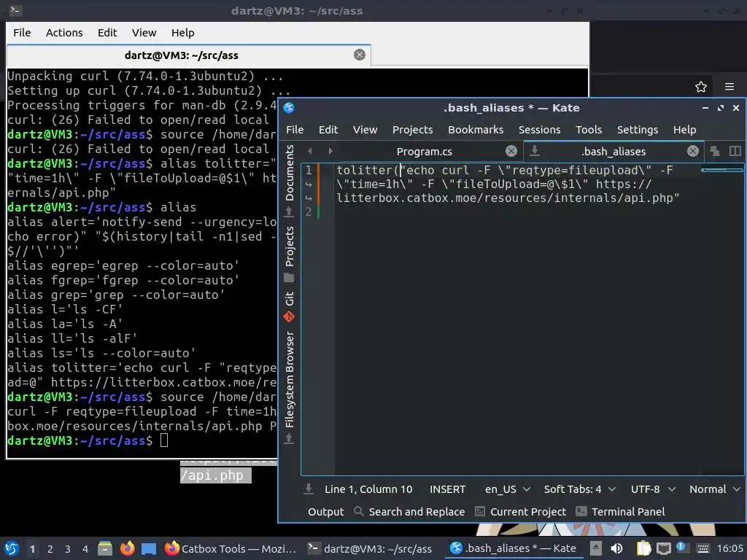Click the split view icon in Kate

pyautogui.click(x=735, y=151)
